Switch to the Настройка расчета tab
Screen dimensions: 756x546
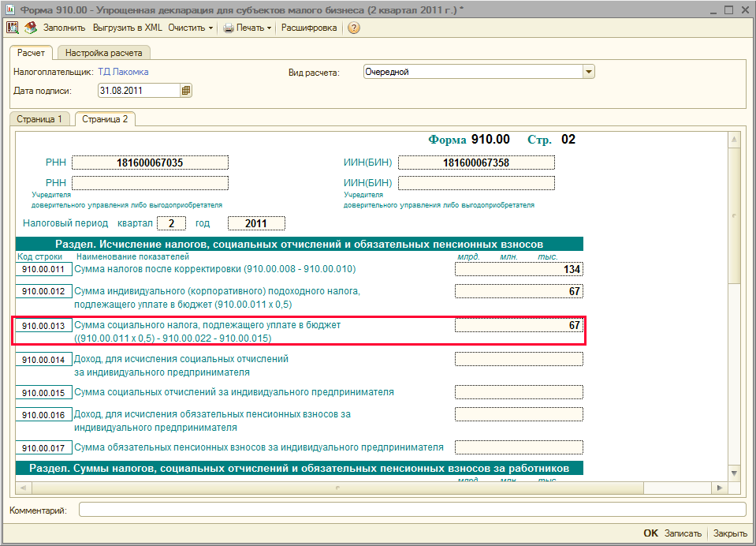tap(104, 53)
